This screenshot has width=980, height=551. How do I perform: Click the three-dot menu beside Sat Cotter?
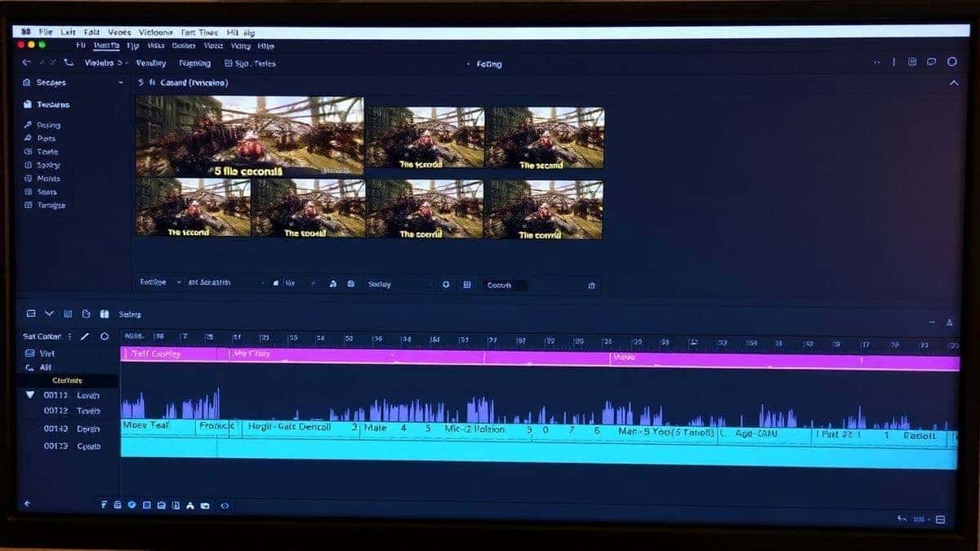[x=70, y=336]
